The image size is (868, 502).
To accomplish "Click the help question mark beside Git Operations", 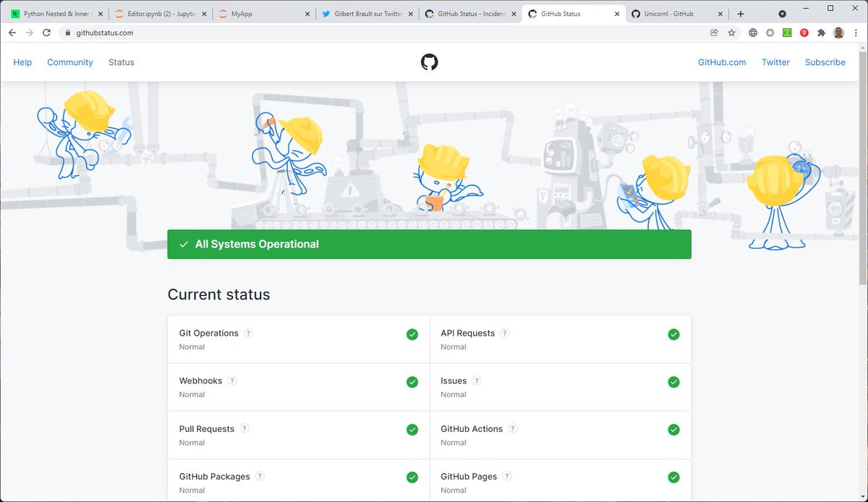I will pos(249,333).
